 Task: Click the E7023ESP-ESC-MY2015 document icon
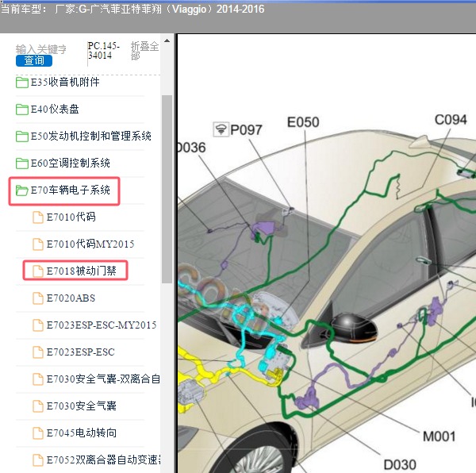point(37,325)
